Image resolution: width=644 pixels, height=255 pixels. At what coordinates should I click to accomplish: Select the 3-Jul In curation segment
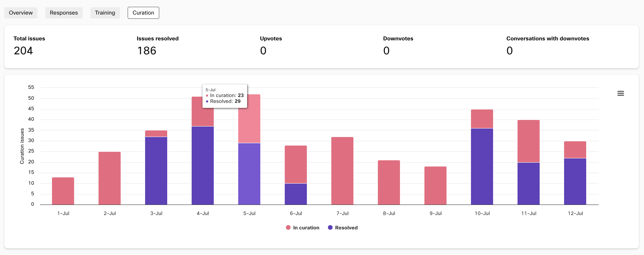pos(156,134)
